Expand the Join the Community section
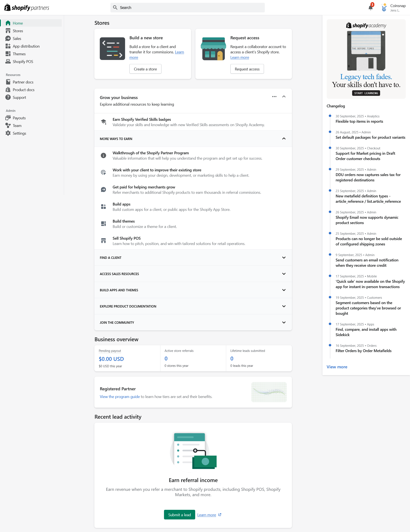 [x=284, y=322]
